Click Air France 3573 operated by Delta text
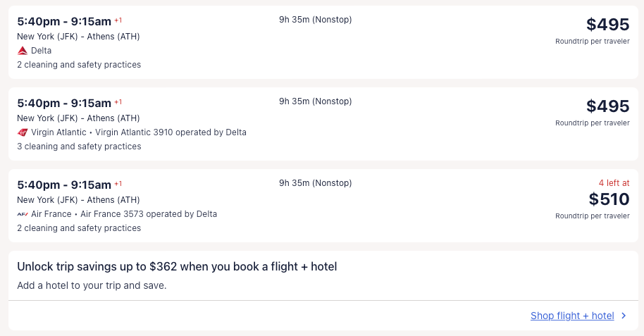 [x=149, y=214]
